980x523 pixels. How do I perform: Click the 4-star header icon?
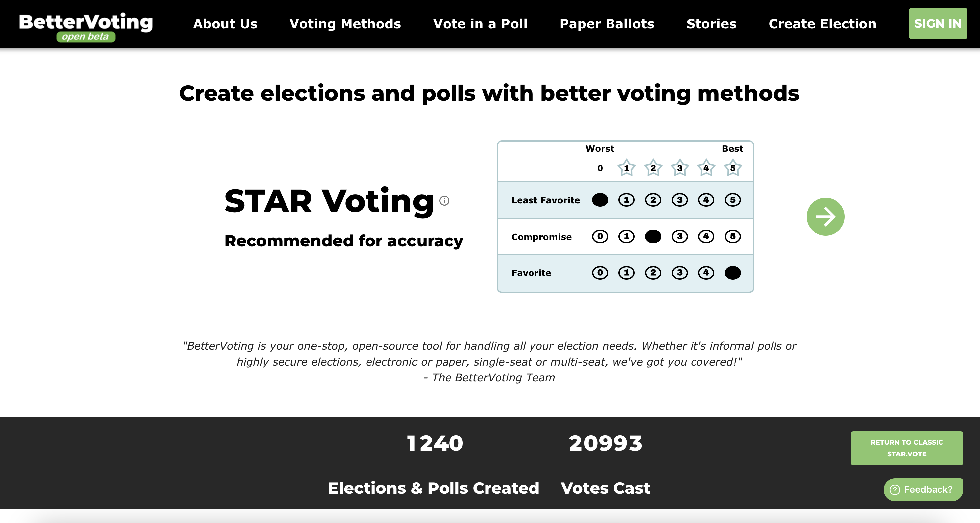click(x=706, y=168)
